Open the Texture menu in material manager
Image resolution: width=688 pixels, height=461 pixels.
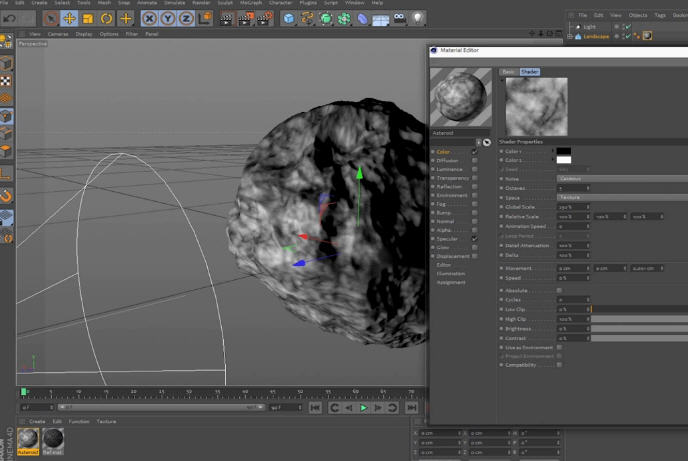point(106,422)
